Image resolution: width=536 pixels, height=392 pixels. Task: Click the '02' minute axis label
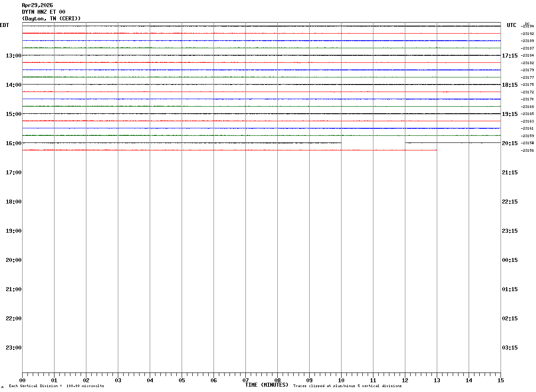click(x=86, y=380)
